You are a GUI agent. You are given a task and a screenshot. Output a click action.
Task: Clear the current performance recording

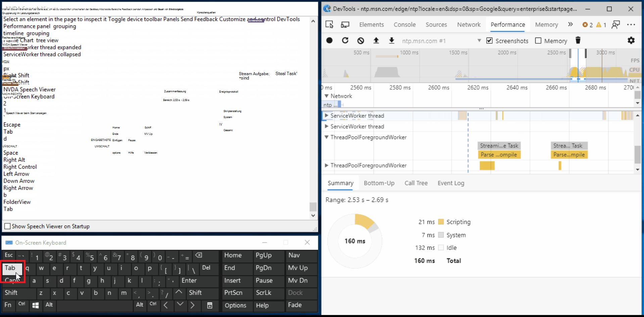coord(360,40)
